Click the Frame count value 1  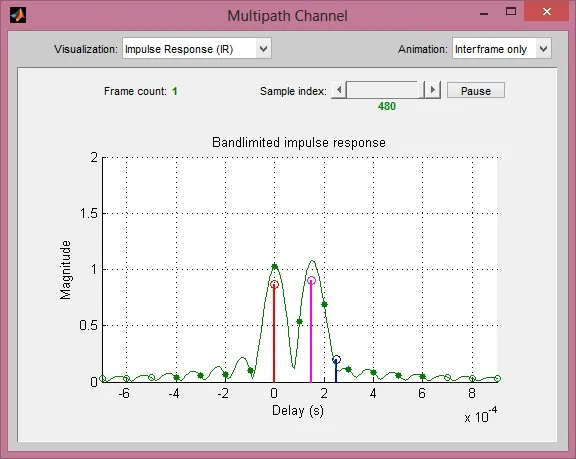[x=175, y=91]
